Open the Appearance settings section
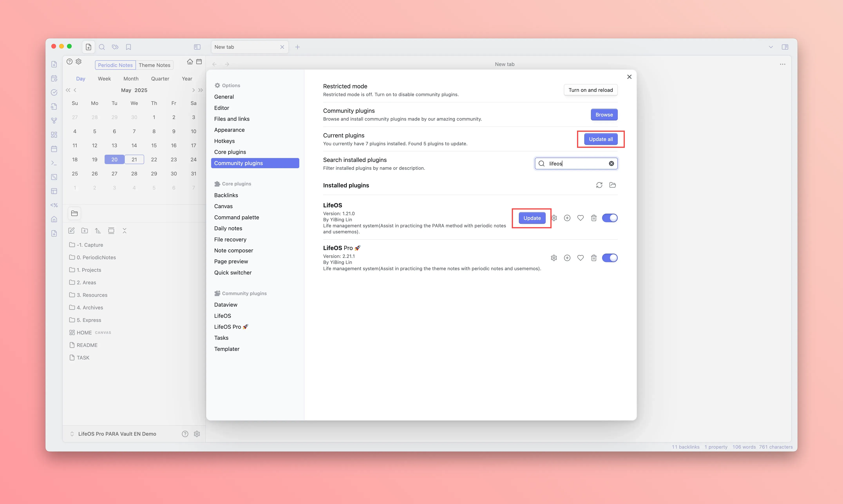843x504 pixels. (x=229, y=130)
